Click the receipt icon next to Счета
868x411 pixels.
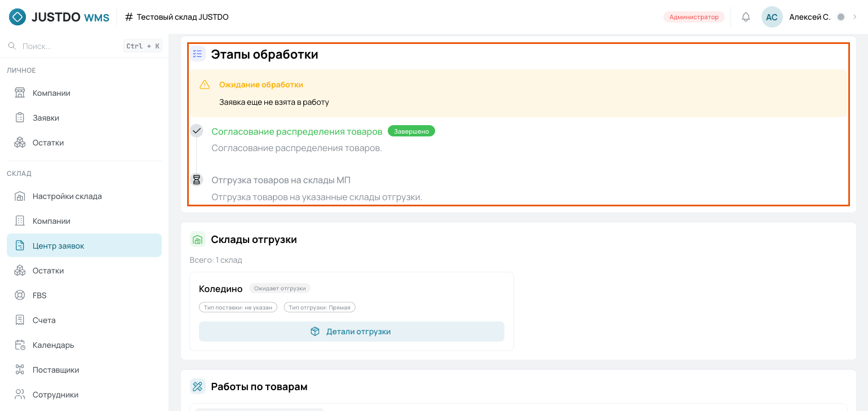click(x=20, y=320)
